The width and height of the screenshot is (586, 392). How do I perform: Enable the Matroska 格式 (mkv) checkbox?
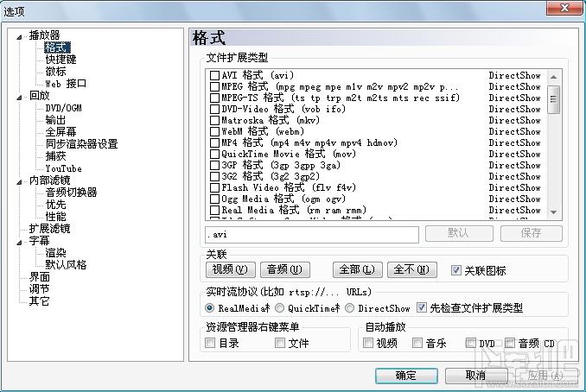214,121
